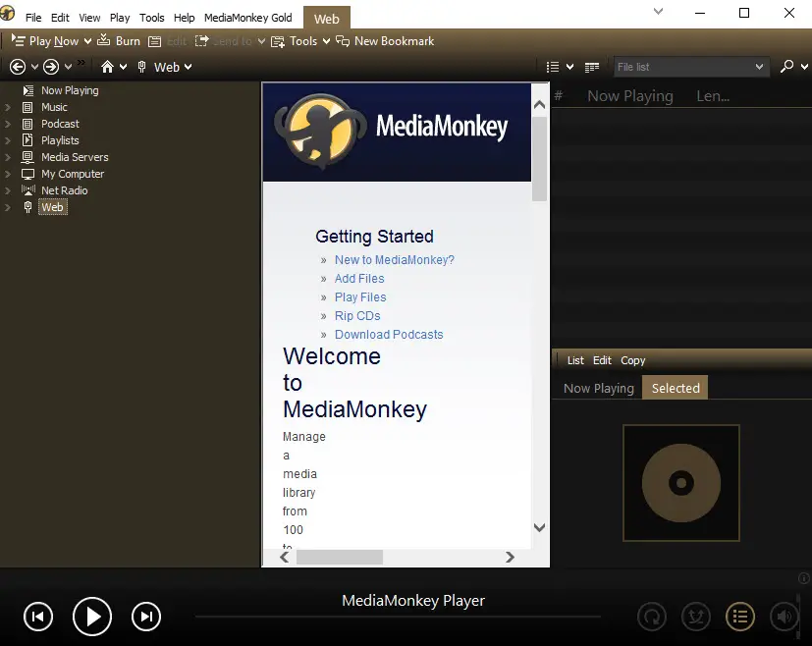Click the Music library icon in tree

coord(27,107)
